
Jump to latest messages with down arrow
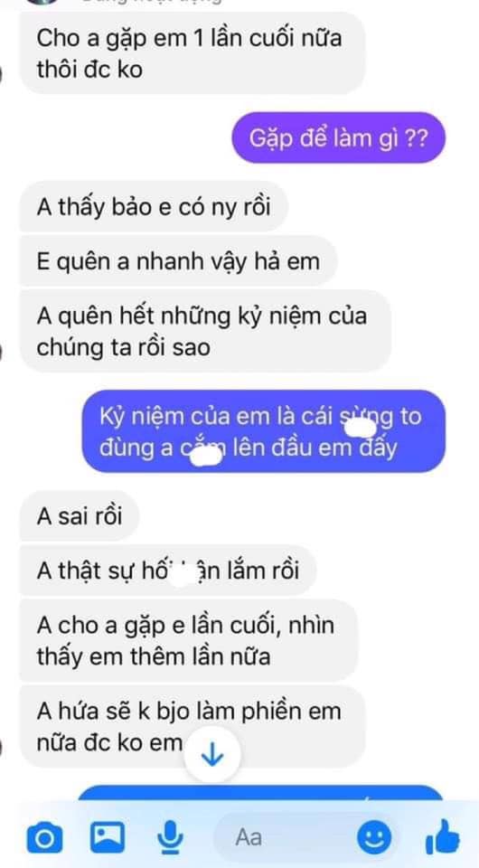point(211,756)
